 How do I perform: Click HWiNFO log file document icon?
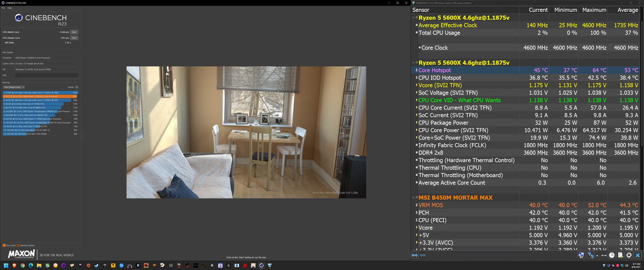click(620, 255)
